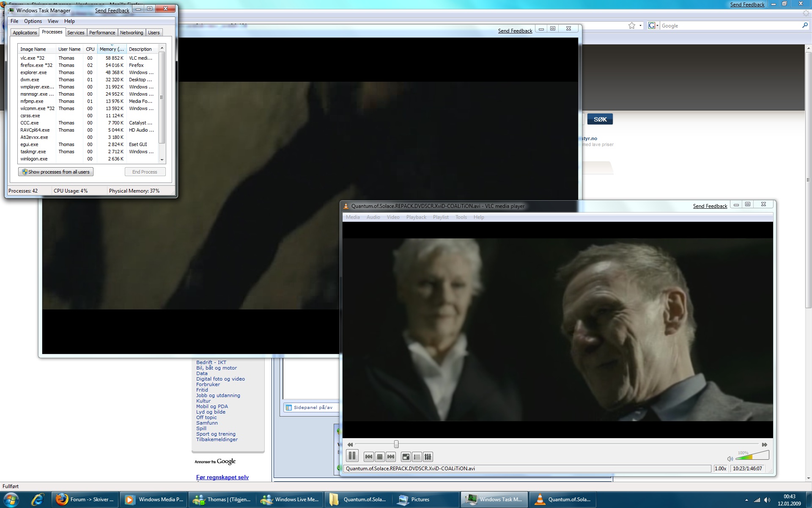Click VLC seek bar handle
The width and height of the screenshot is (812, 508).
tap(396, 444)
